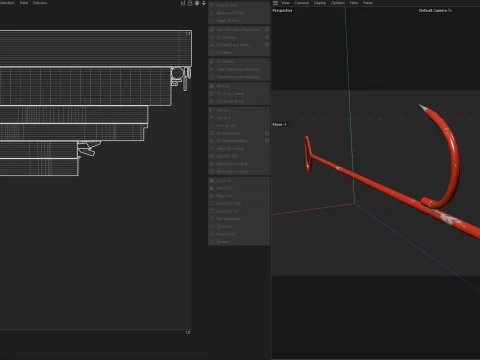Open the viewport hamburger menu
This screenshot has height=360, width=480.
point(275,3)
